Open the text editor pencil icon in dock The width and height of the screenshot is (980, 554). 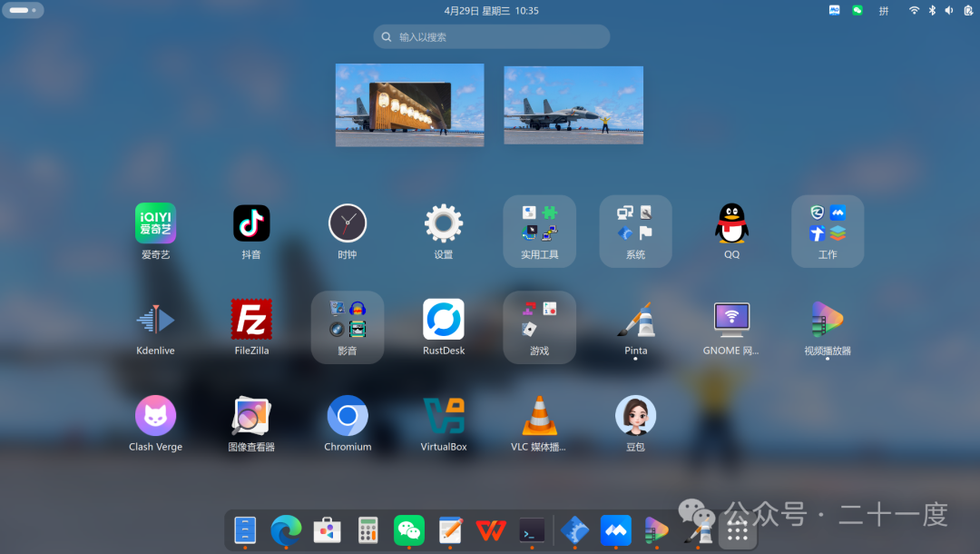click(450, 530)
